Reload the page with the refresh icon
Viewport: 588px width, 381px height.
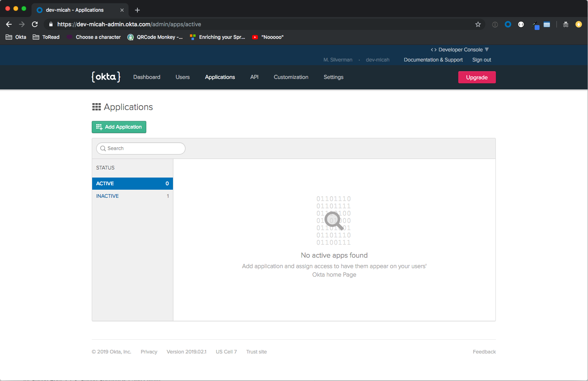[x=35, y=24]
